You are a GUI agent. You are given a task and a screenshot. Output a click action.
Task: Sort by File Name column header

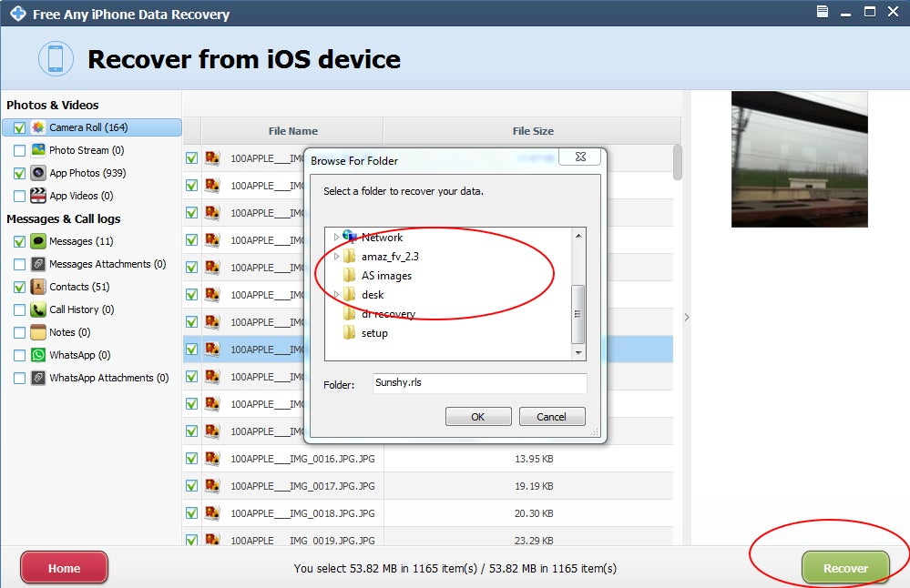click(x=292, y=131)
